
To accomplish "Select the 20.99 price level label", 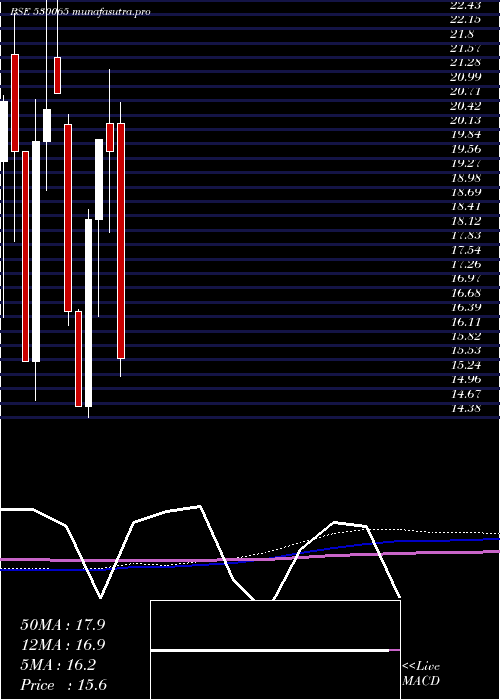I will tap(466, 77).
